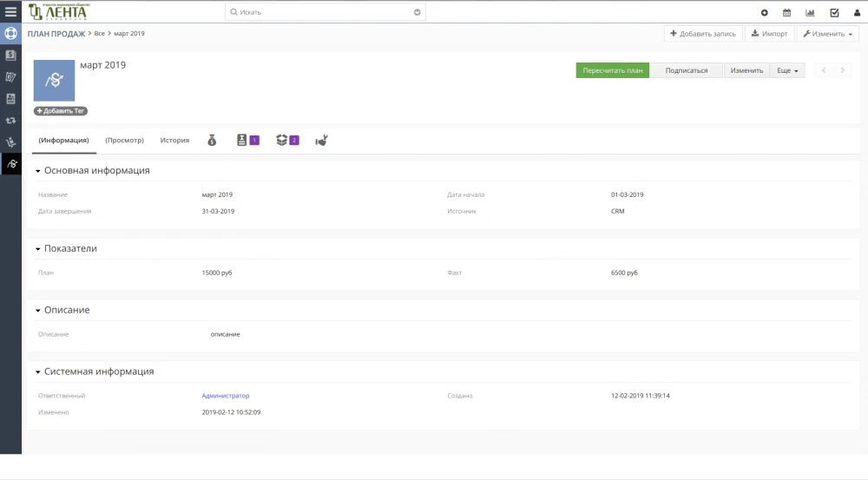The image size is (868, 480).
Task: Open the tasks checkbox icon in header
Action: coord(834,12)
